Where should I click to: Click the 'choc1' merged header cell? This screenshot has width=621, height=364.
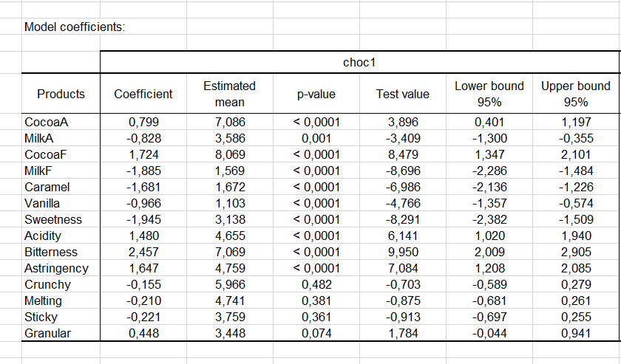click(359, 62)
